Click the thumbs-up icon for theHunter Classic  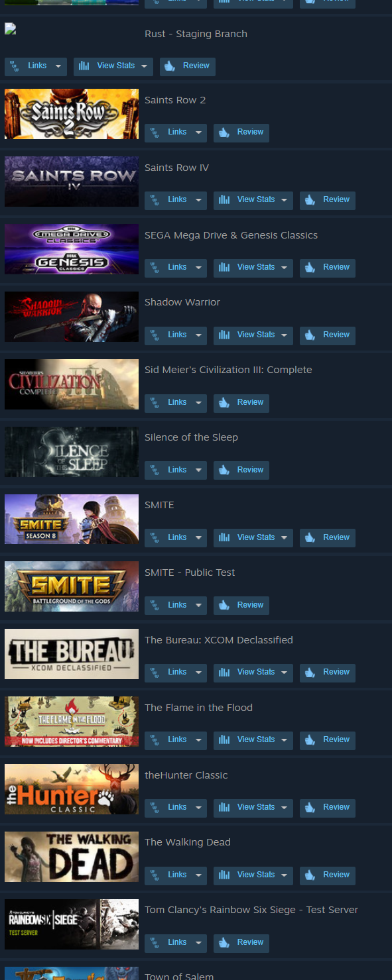tap(310, 808)
